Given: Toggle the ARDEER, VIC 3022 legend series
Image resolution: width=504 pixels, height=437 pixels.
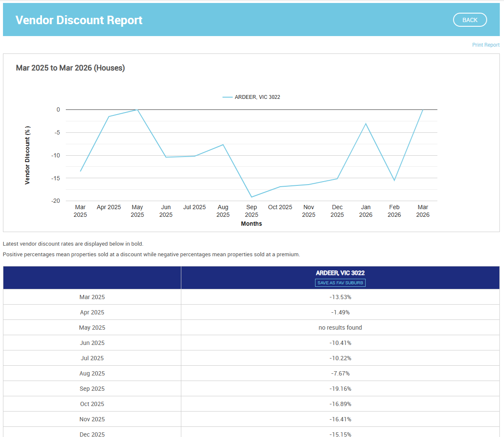Looking at the screenshot, I should (257, 97).
